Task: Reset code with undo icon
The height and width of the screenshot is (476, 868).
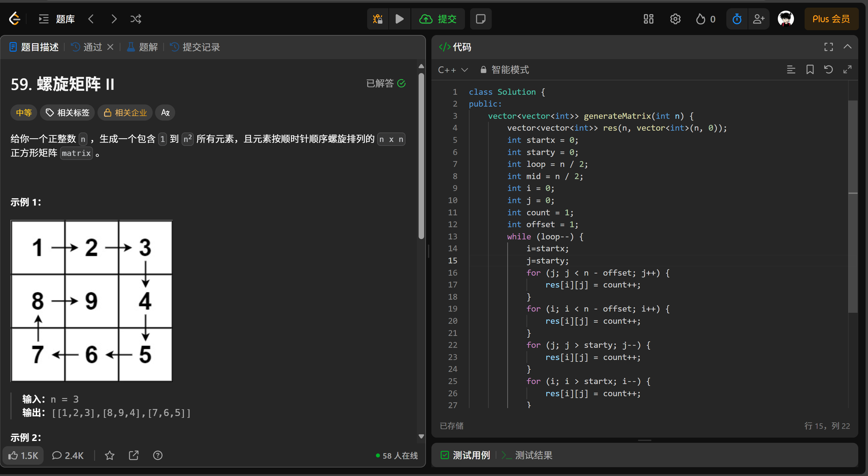Action: click(x=828, y=70)
